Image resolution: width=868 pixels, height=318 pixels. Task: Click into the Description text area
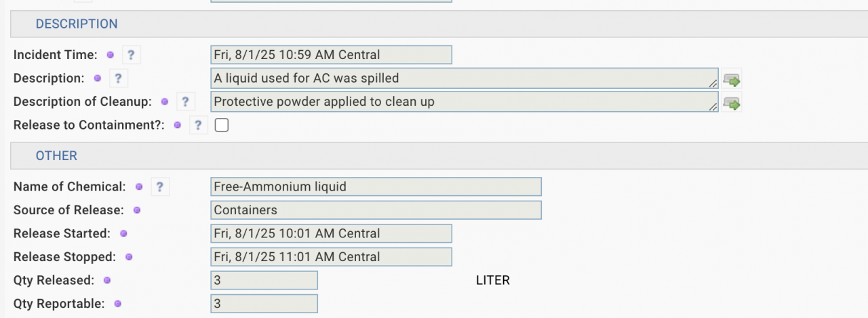point(465,78)
